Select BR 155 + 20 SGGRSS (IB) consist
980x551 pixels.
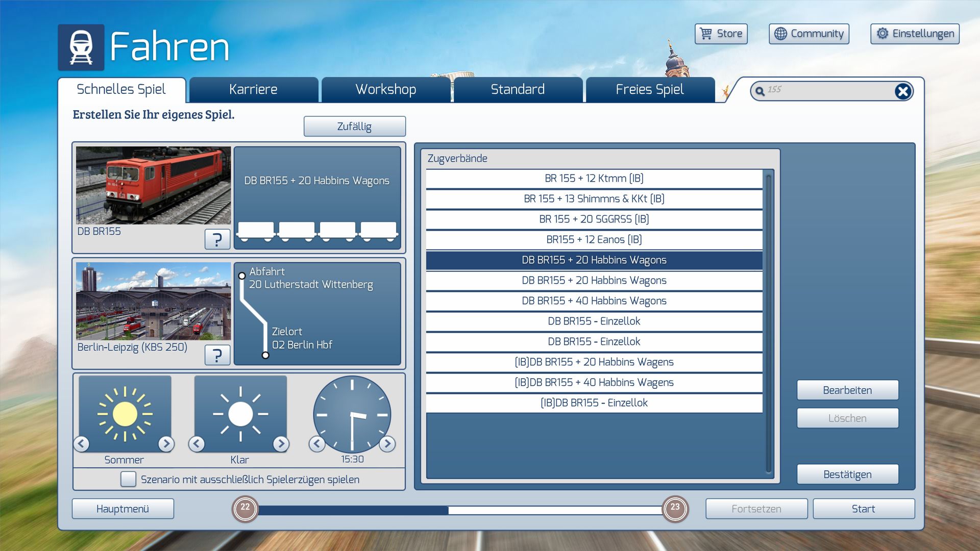(594, 219)
